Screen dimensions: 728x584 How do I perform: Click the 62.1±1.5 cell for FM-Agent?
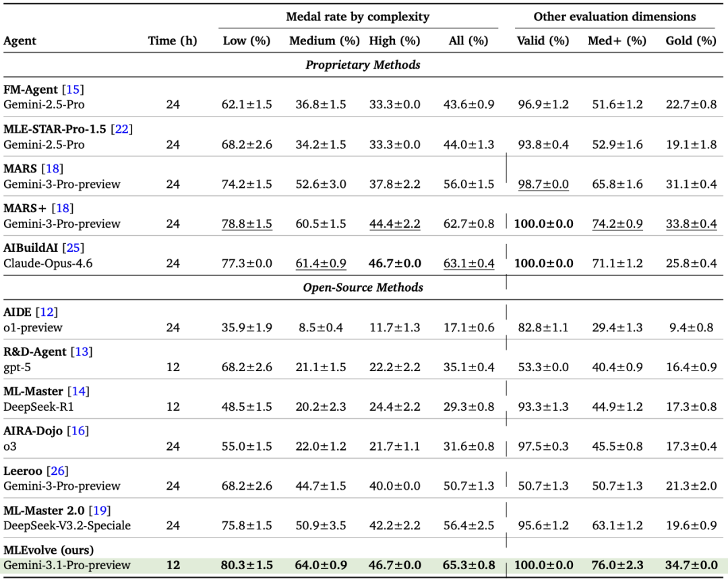[247, 104]
